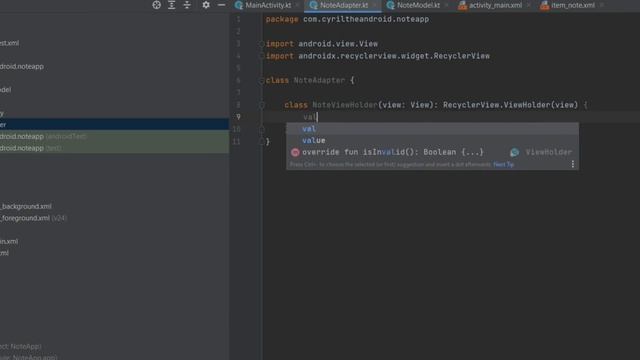Hide the project panel with the minus icon
The image size is (640, 360).
tap(221, 5)
